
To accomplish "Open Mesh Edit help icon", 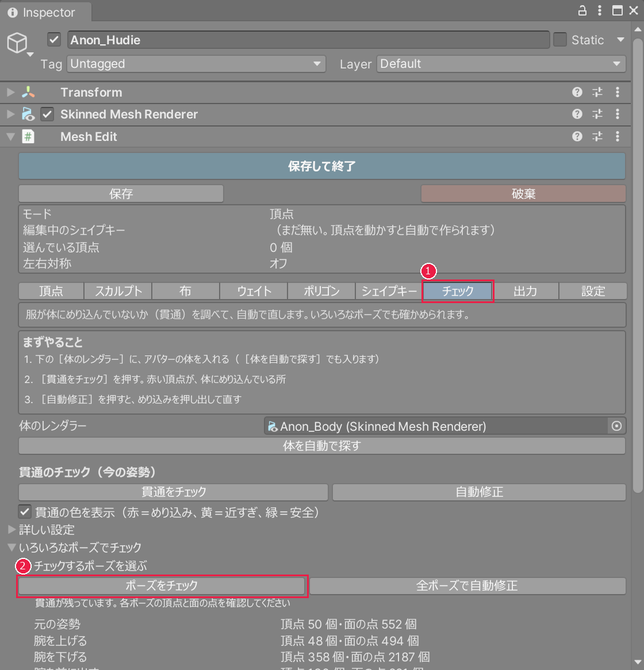I will tap(577, 136).
